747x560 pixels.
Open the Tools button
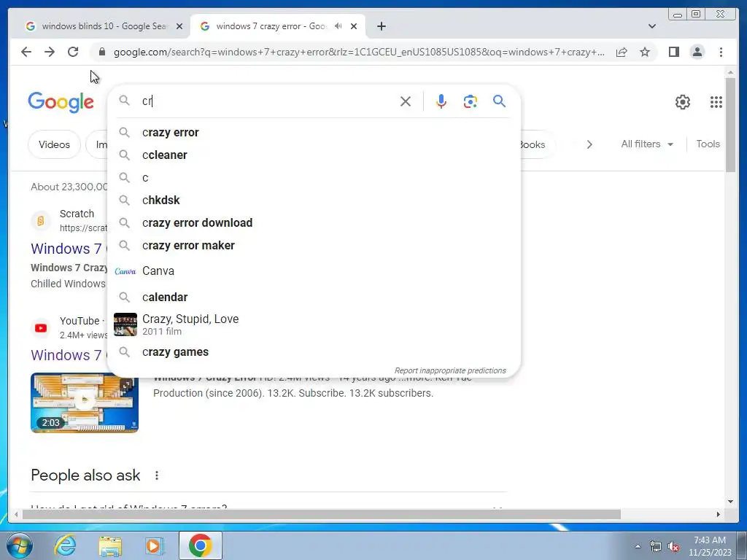click(x=708, y=144)
